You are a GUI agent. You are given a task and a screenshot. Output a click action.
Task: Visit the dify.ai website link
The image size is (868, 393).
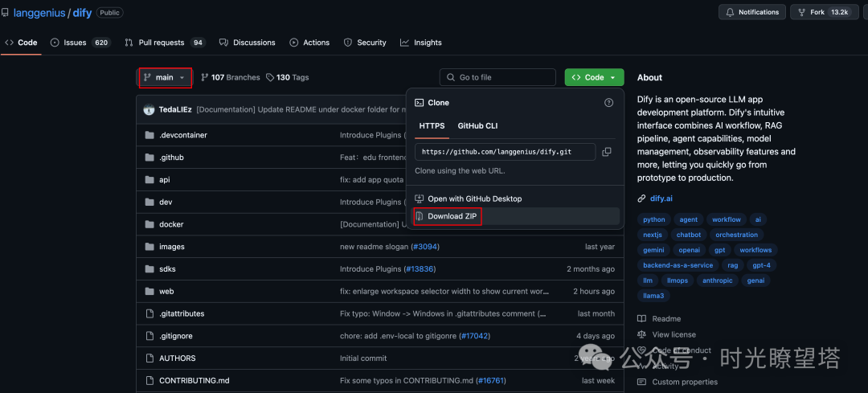pos(661,199)
